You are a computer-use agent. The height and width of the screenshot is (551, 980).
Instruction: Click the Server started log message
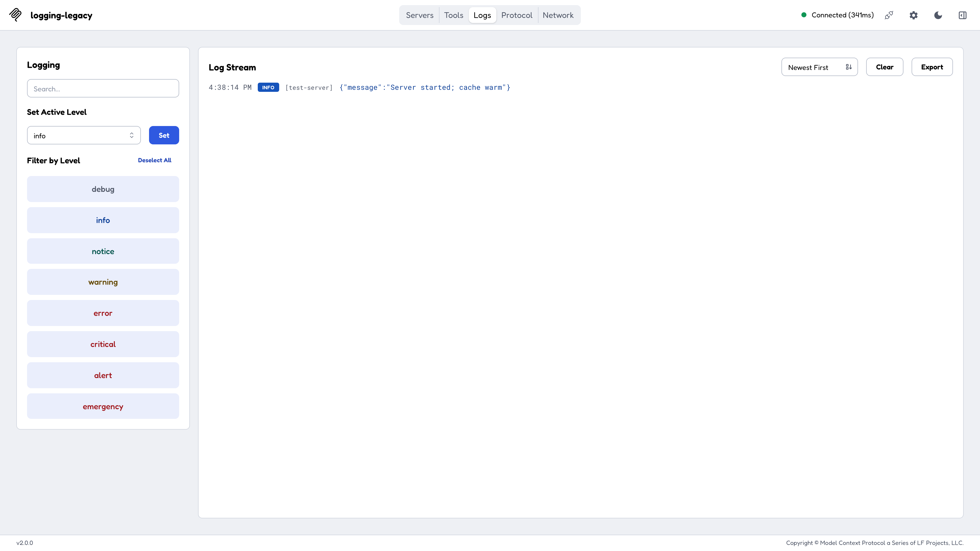(x=425, y=87)
